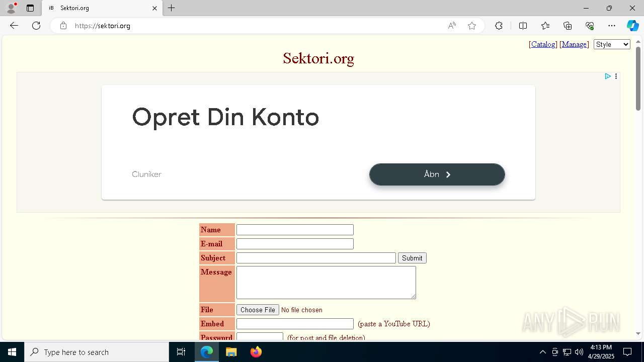The height and width of the screenshot is (362, 644).
Task: Open Microsoft Edge from the taskbar
Action: tap(207, 352)
